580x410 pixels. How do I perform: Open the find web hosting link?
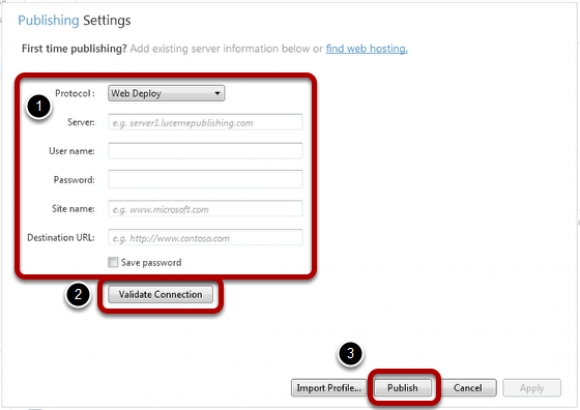click(x=367, y=48)
